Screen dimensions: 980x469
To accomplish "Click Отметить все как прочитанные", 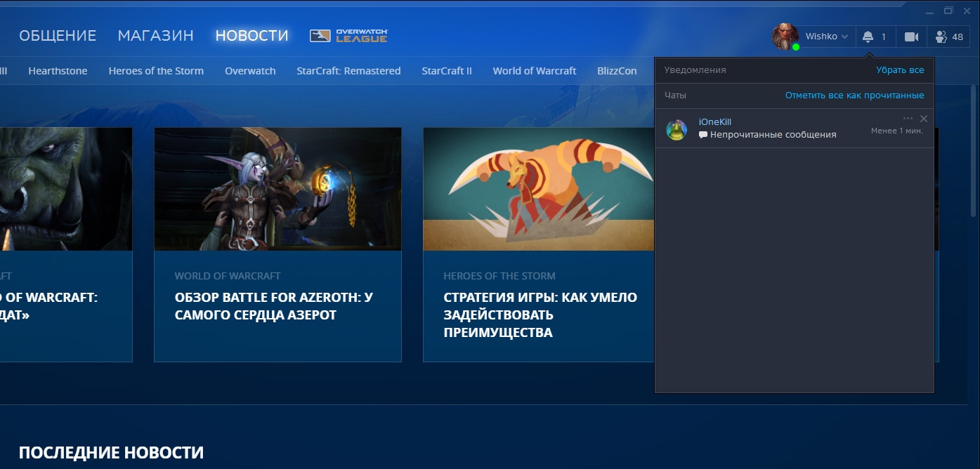I will [855, 95].
